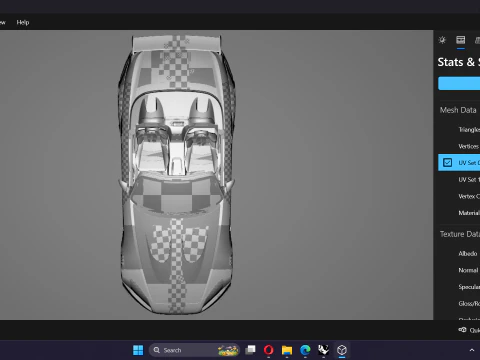The image size is (480, 360).
Task: Click the 3D Viewer taskbar icon
Action: [x=342, y=350]
